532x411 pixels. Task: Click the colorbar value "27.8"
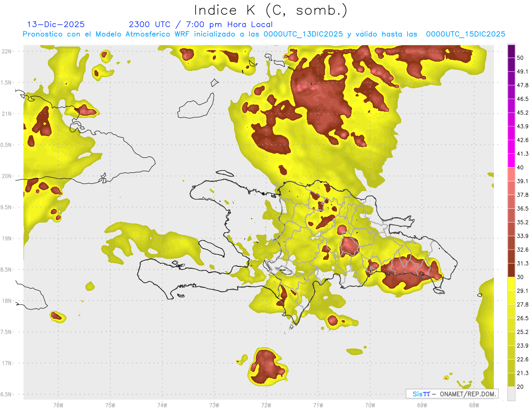[x=523, y=304]
